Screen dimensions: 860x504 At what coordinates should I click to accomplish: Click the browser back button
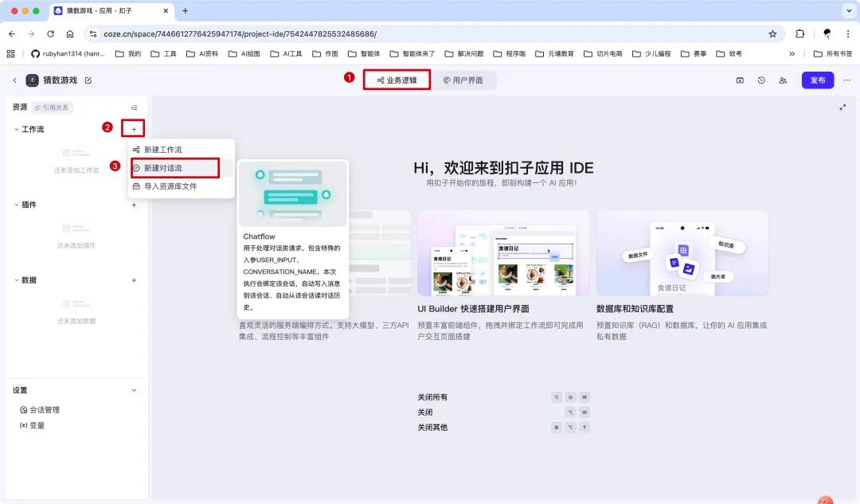coord(12,34)
